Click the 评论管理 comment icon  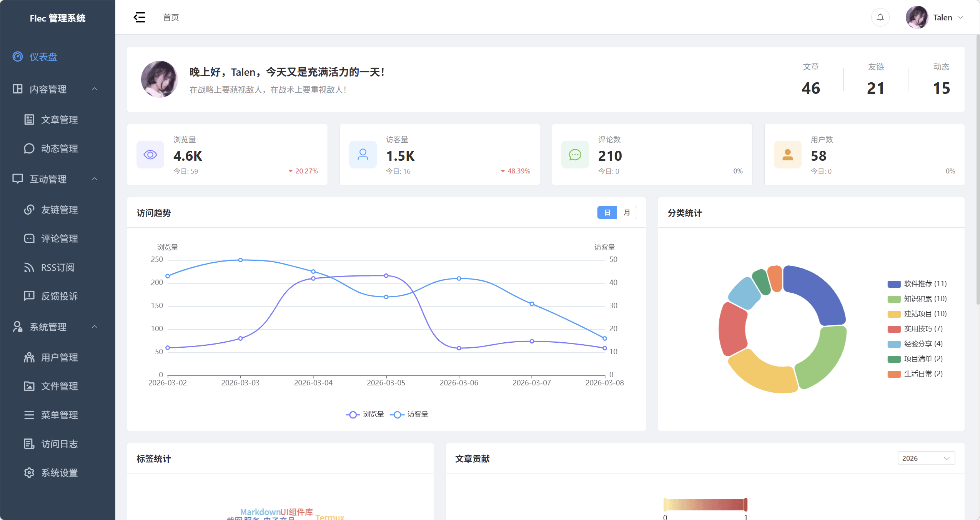pos(29,238)
